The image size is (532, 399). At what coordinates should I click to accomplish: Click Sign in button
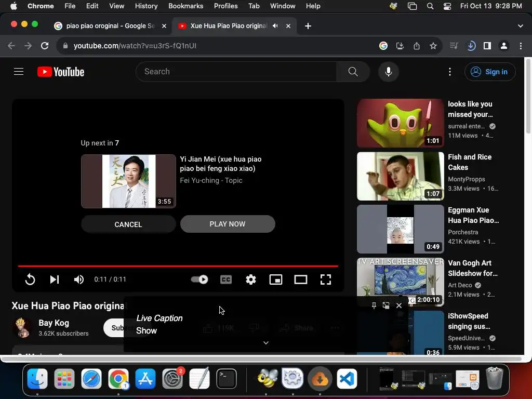tap(490, 72)
